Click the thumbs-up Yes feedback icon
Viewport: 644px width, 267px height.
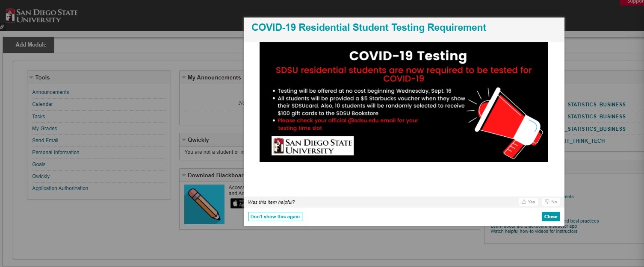tap(528, 202)
